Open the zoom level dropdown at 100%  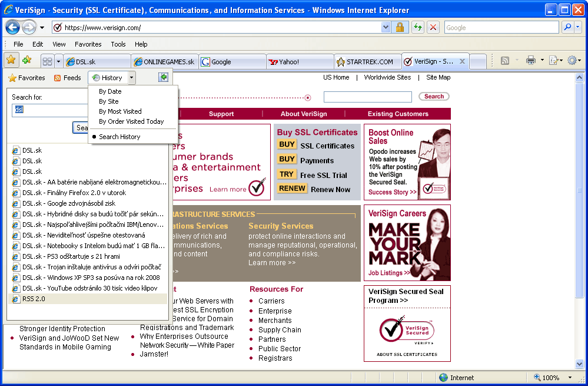[570, 378]
